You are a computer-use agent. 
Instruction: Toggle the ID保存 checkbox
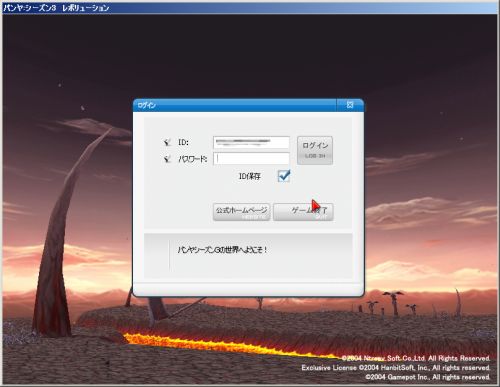click(284, 176)
